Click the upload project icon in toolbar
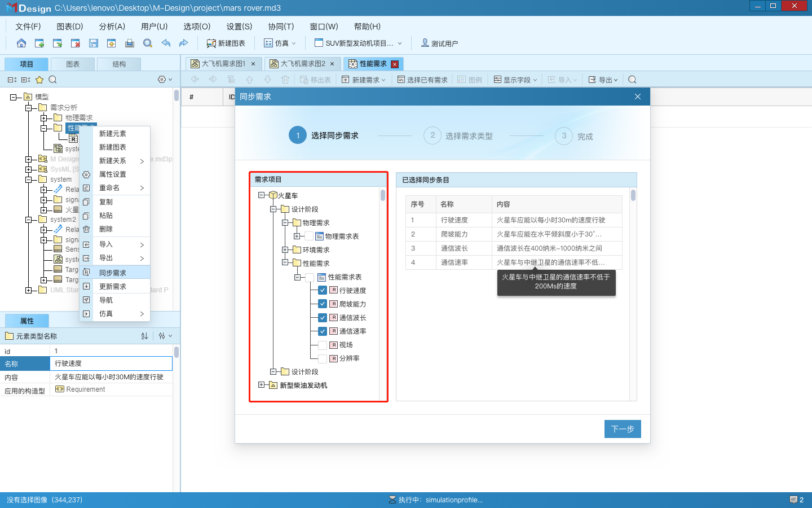Image resolution: width=812 pixels, height=508 pixels. click(x=112, y=43)
